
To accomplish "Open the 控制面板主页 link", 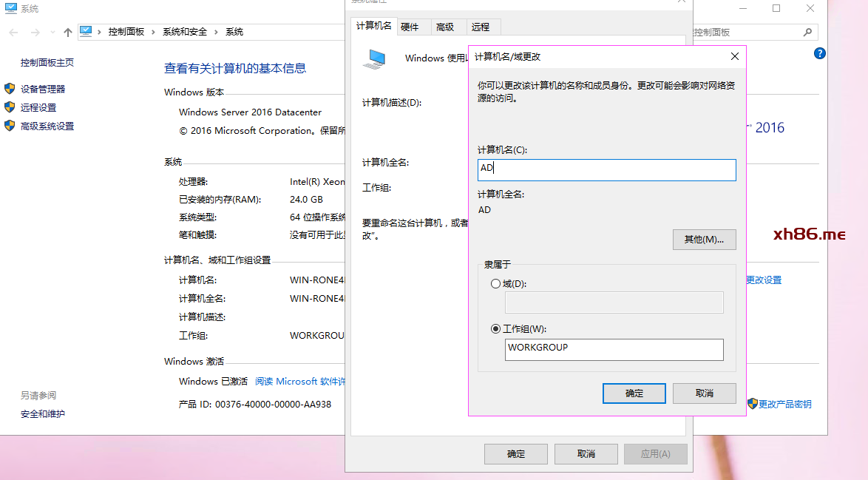I will (47, 63).
